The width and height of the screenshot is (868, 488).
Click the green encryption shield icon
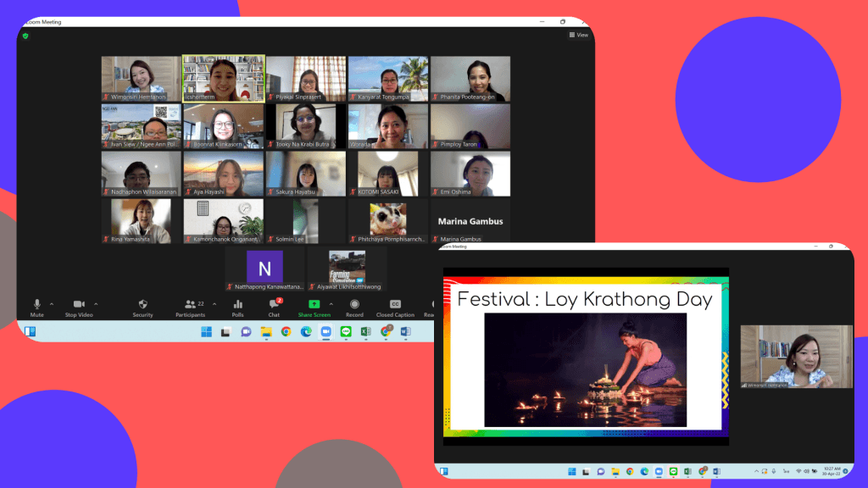click(25, 36)
